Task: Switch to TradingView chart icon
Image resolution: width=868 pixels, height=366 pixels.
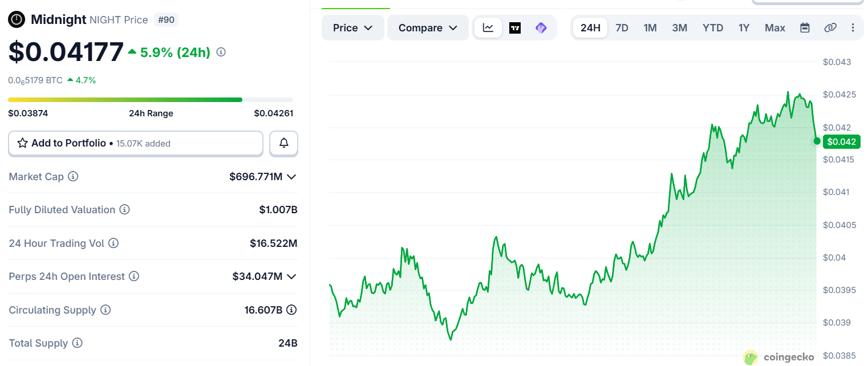Action: tap(515, 28)
